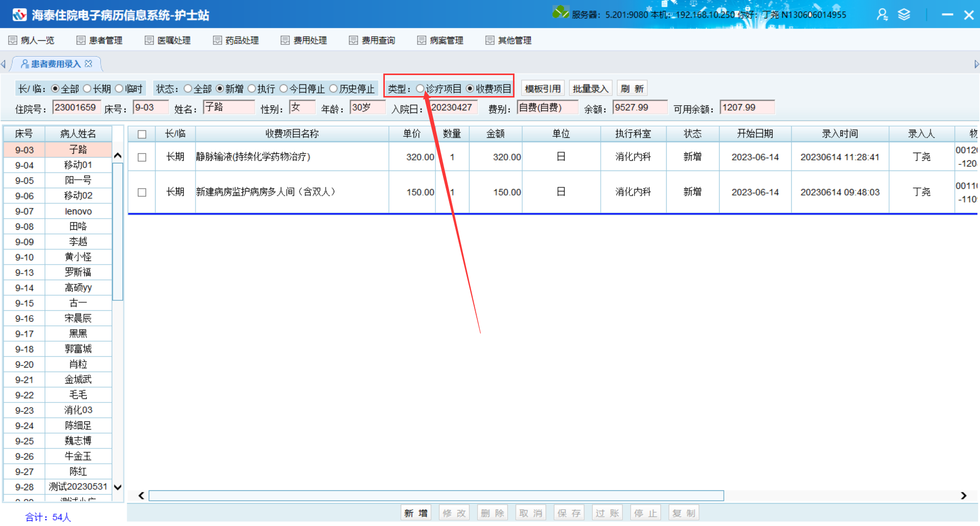This screenshot has width=980, height=526.
Task: Open the 其他管理 menu
Action: [509, 40]
